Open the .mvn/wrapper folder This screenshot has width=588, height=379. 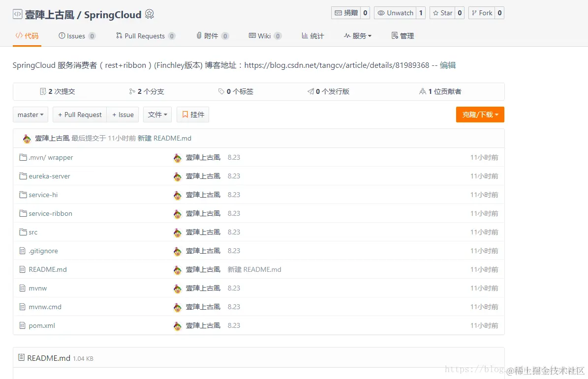click(x=51, y=157)
